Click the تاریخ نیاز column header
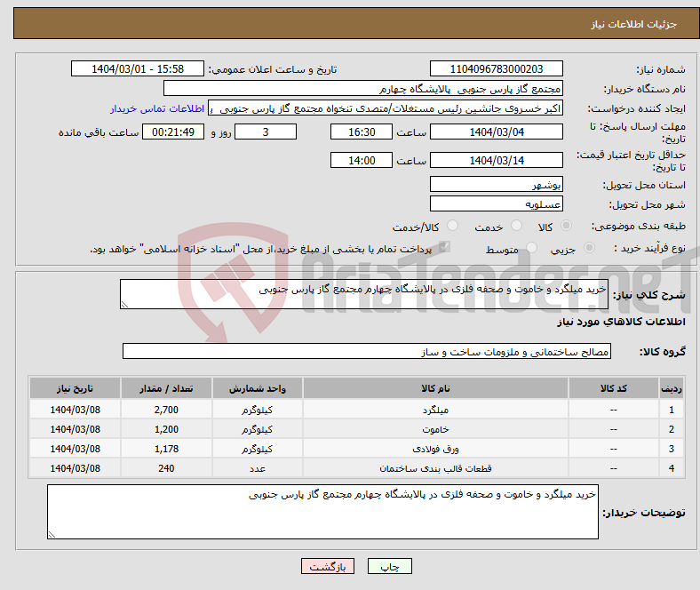Image resolution: width=700 pixels, height=590 pixels. coord(76,389)
